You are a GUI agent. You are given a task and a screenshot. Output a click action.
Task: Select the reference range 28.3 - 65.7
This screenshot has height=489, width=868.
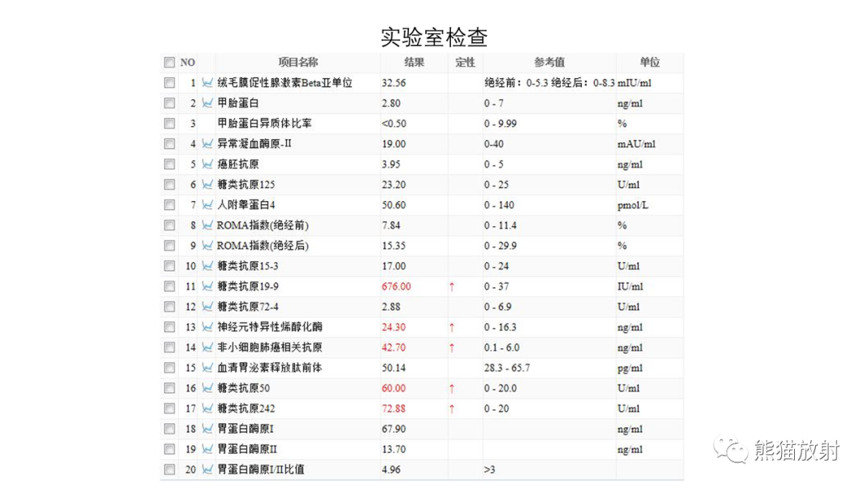point(506,368)
